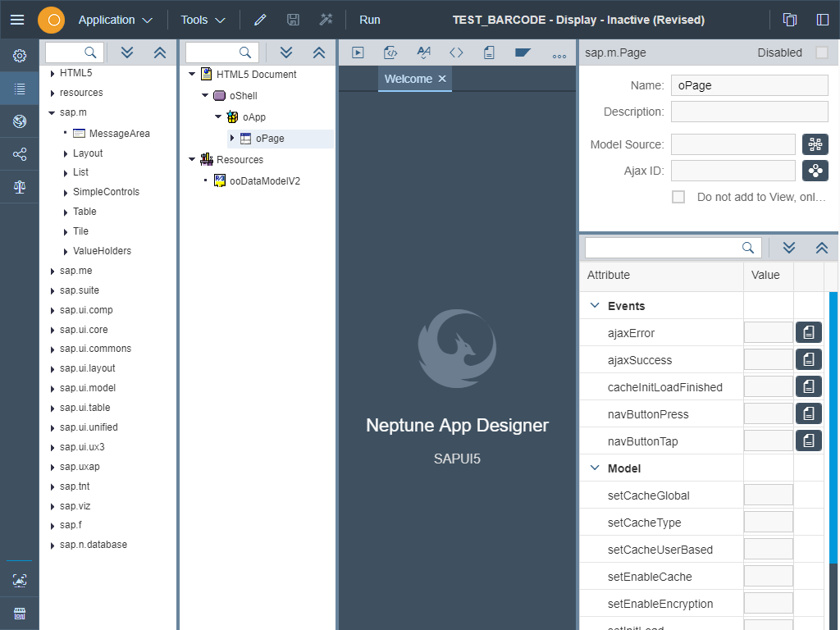Collapse the Events attribute section
The width and height of the screenshot is (840, 630).
click(x=594, y=304)
